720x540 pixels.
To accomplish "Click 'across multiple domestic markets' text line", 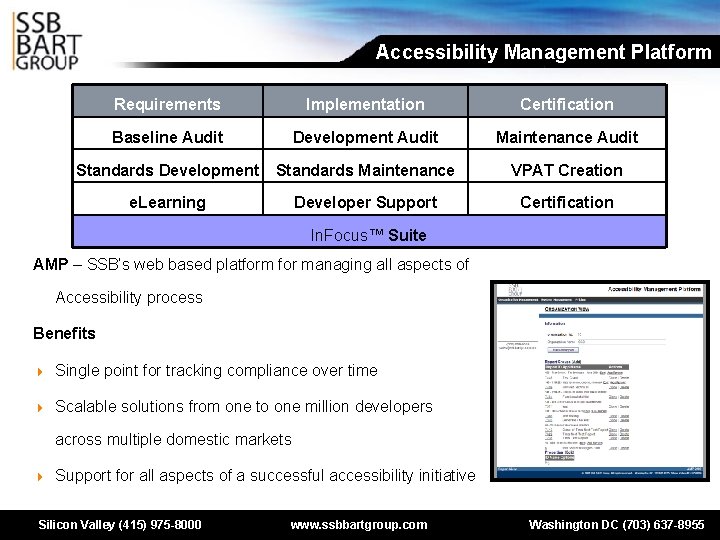I will click(173, 439).
